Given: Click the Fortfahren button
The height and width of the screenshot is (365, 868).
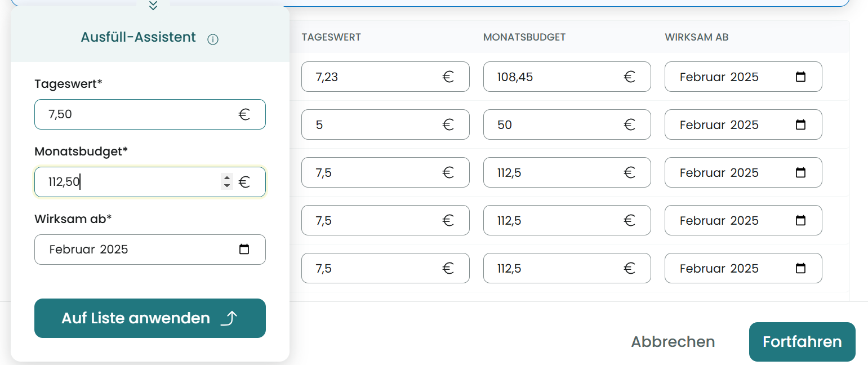Looking at the screenshot, I should pyautogui.click(x=802, y=342).
